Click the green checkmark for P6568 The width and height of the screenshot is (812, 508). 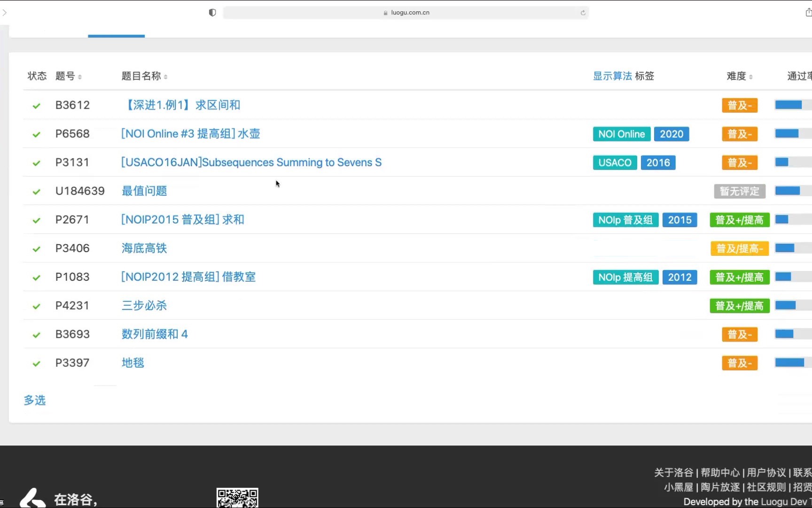(36, 135)
